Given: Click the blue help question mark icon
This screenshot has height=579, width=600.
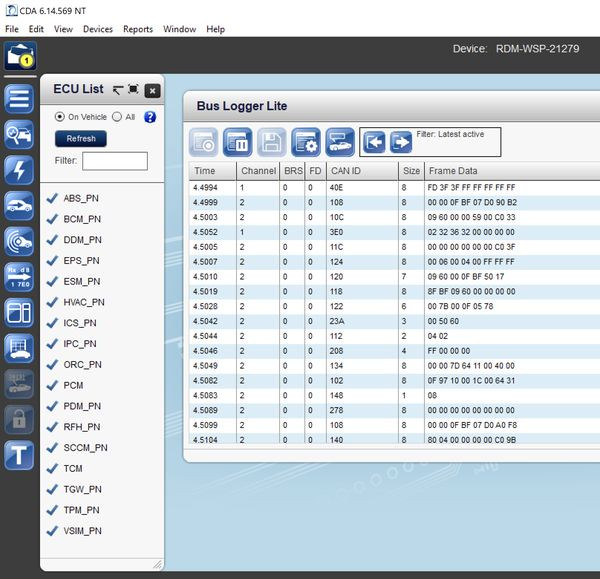Looking at the screenshot, I should 150,117.
